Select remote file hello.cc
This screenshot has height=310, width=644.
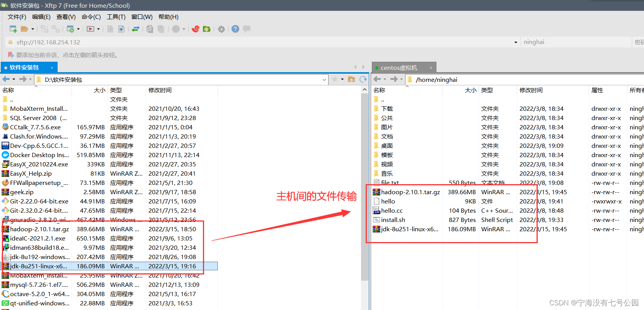[508, 210]
